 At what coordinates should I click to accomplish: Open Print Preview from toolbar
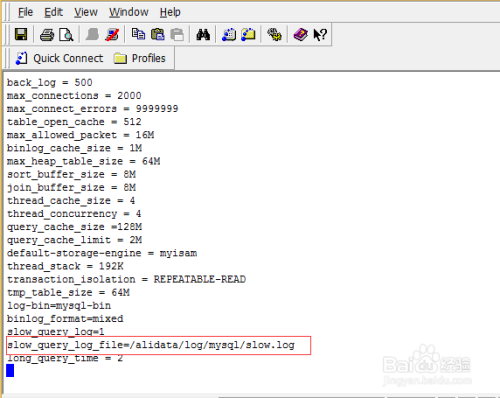pyautogui.click(x=66, y=35)
